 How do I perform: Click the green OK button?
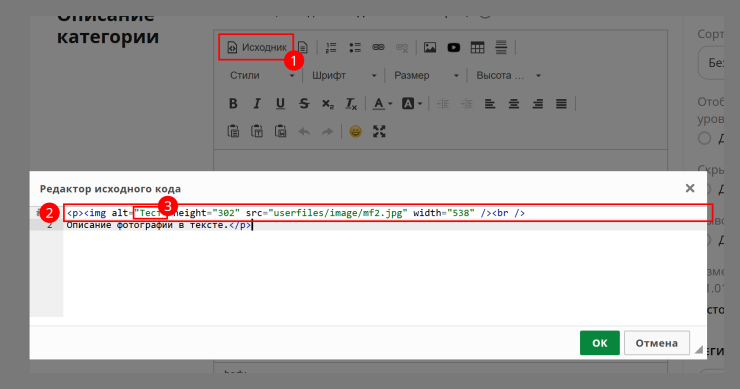(x=599, y=343)
